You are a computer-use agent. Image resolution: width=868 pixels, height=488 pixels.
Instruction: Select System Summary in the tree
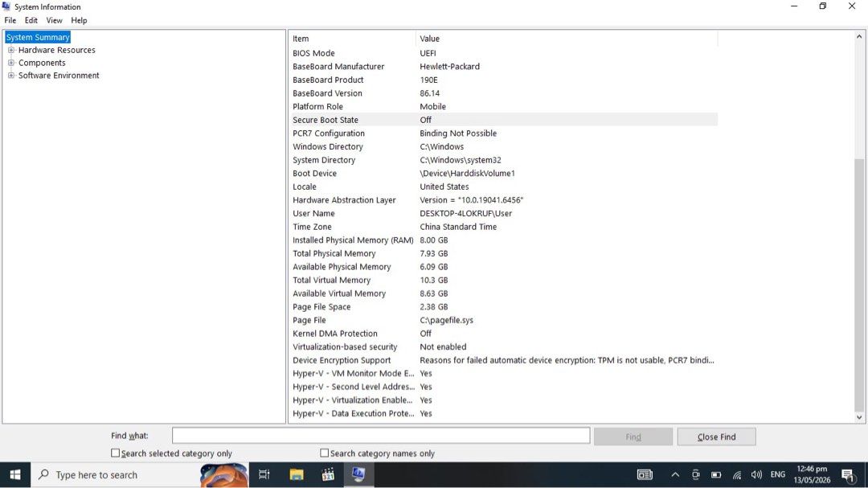38,37
